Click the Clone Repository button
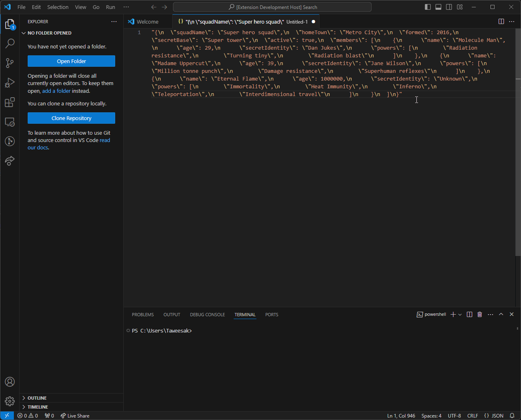521x420 pixels. pyautogui.click(x=71, y=118)
